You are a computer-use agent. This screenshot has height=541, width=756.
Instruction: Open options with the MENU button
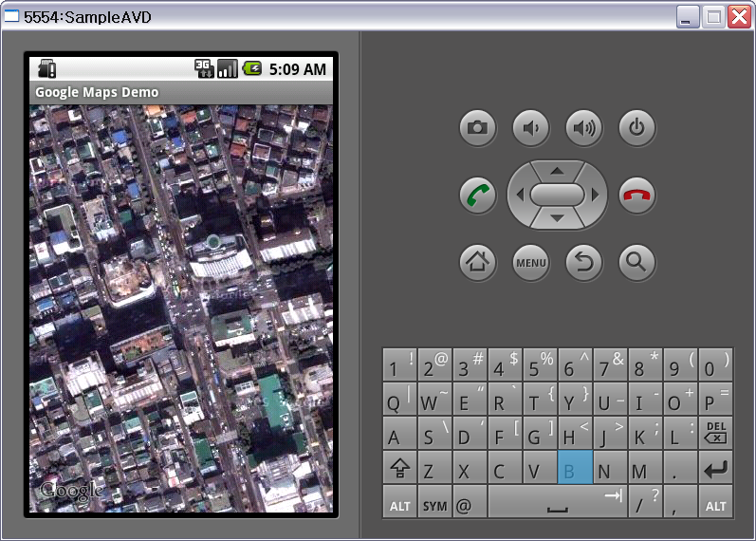531,263
